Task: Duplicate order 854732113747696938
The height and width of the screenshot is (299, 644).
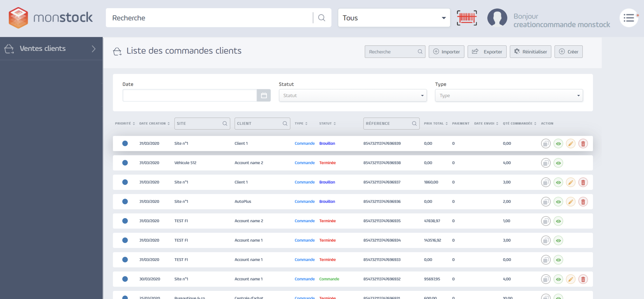Action: pos(546,163)
